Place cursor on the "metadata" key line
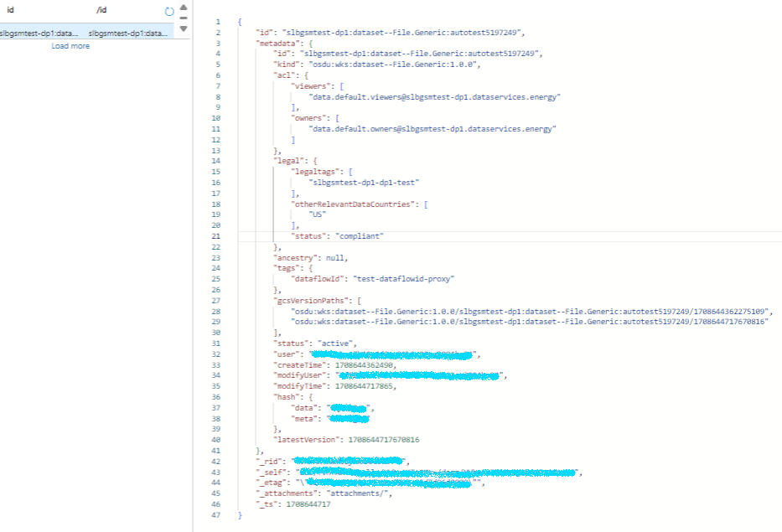 click(284, 44)
